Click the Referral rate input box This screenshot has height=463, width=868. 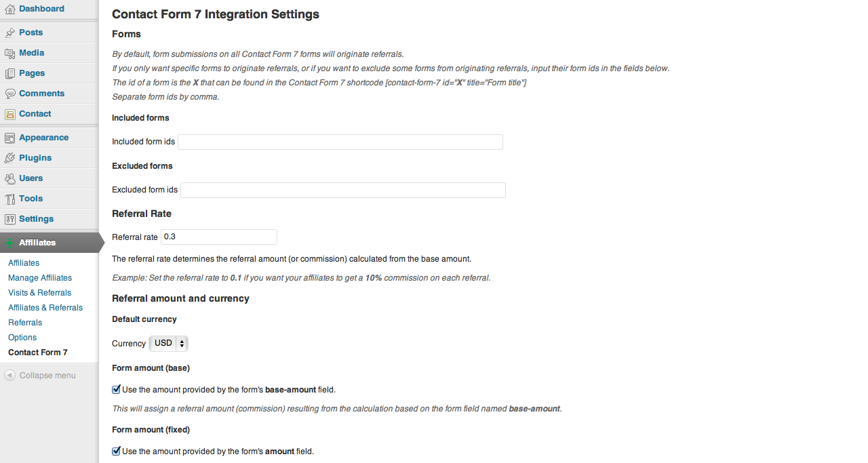coord(218,237)
